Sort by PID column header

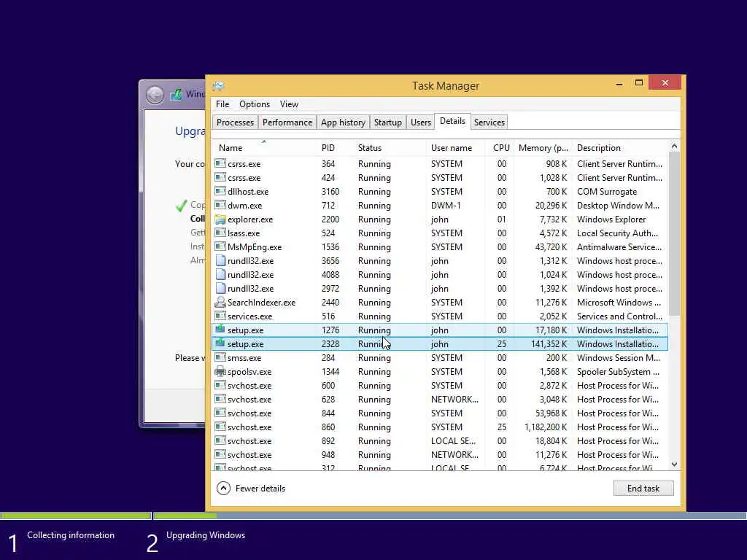point(336,147)
